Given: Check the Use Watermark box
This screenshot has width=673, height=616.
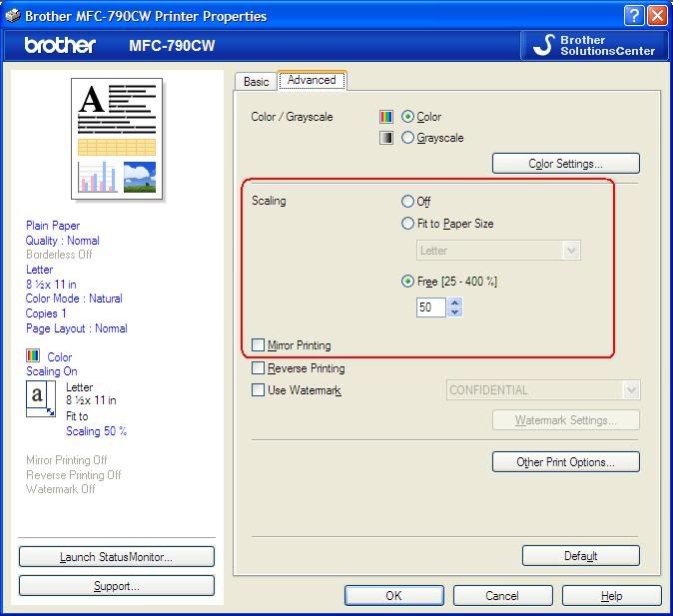Looking at the screenshot, I should click(x=259, y=390).
